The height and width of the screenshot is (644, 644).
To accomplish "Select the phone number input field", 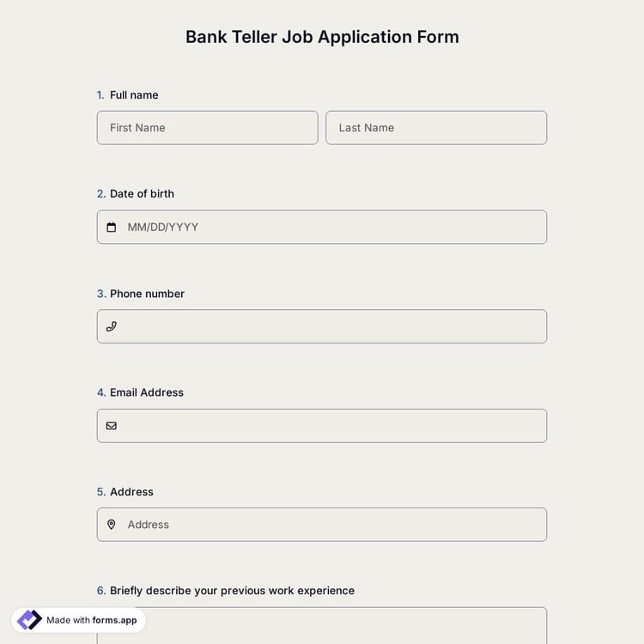I will [x=335, y=326].
